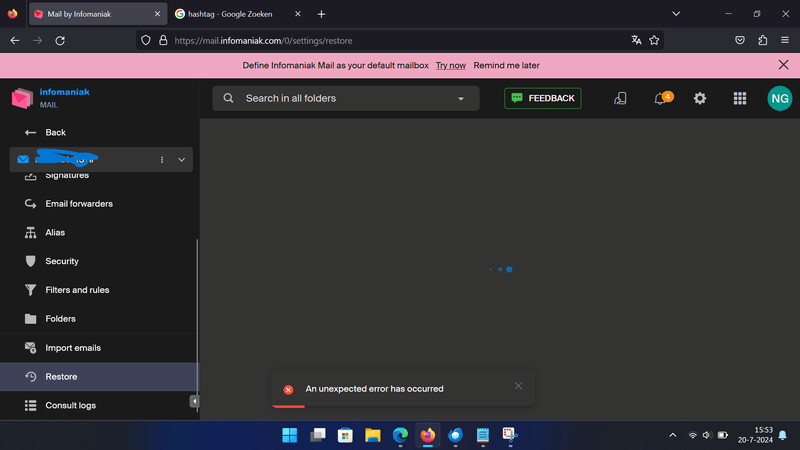800x450 pixels.
Task: Open the NG user avatar menu
Action: tap(780, 98)
